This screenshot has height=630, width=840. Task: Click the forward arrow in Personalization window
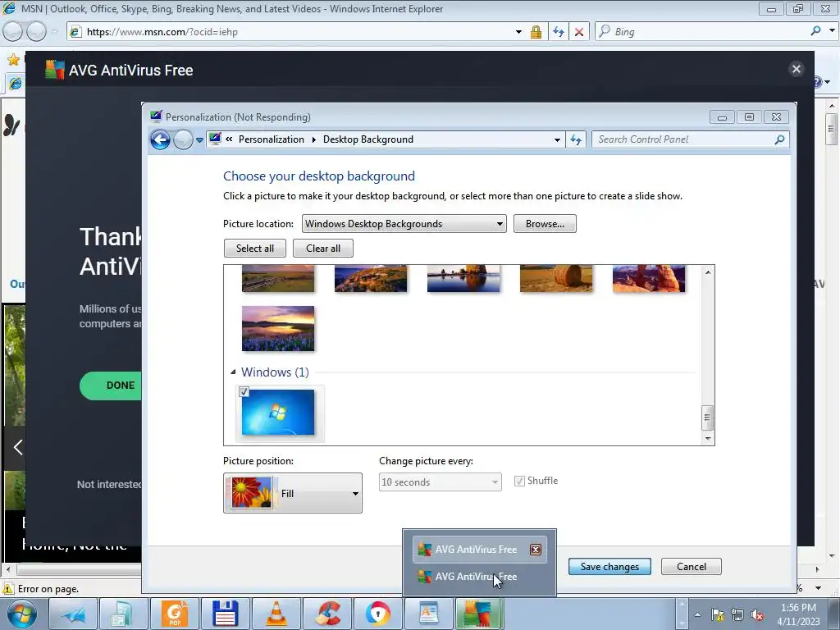click(x=183, y=139)
